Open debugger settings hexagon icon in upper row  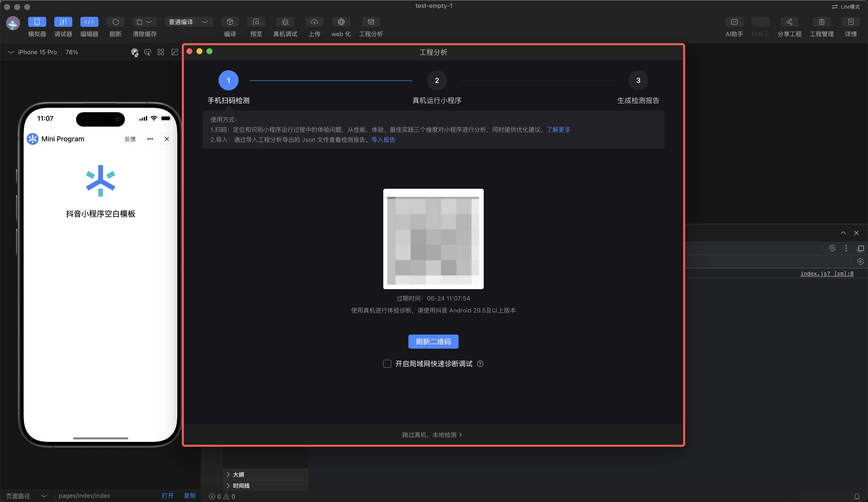(832, 248)
